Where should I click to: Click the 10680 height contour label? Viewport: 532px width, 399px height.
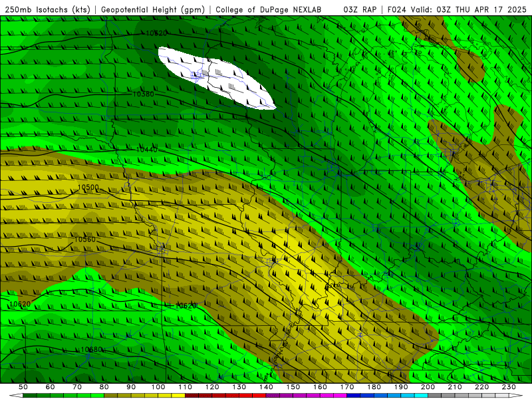point(91,350)
